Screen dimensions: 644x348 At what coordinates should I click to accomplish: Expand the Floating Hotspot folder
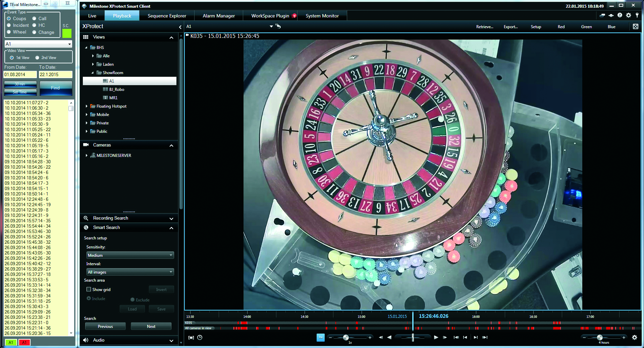click(x=87, y=106)
